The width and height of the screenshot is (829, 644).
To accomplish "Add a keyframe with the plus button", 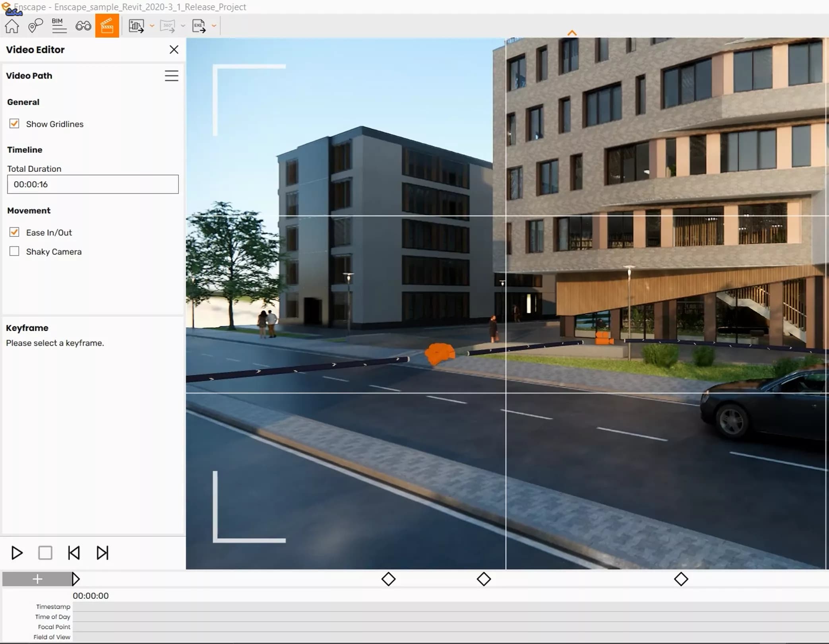I will tap(37, 579).
